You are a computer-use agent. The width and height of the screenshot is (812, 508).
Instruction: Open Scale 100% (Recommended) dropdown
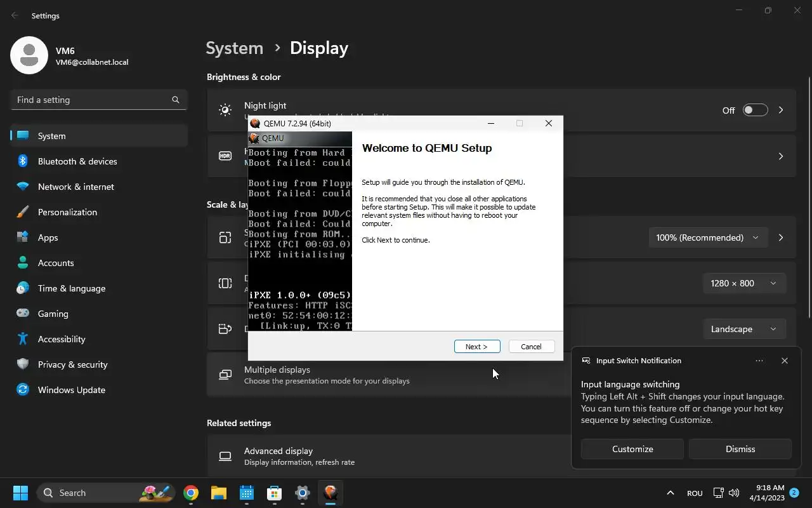point(707,237)
